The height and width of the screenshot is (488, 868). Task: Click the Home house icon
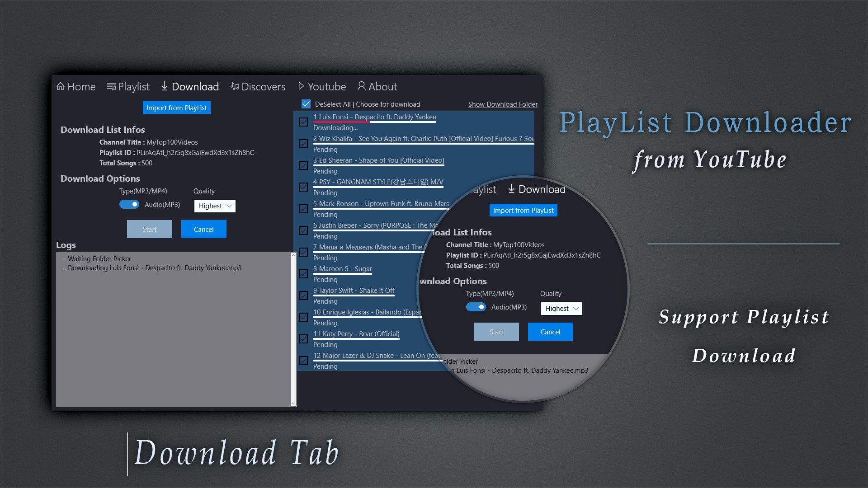coord(61,86)
